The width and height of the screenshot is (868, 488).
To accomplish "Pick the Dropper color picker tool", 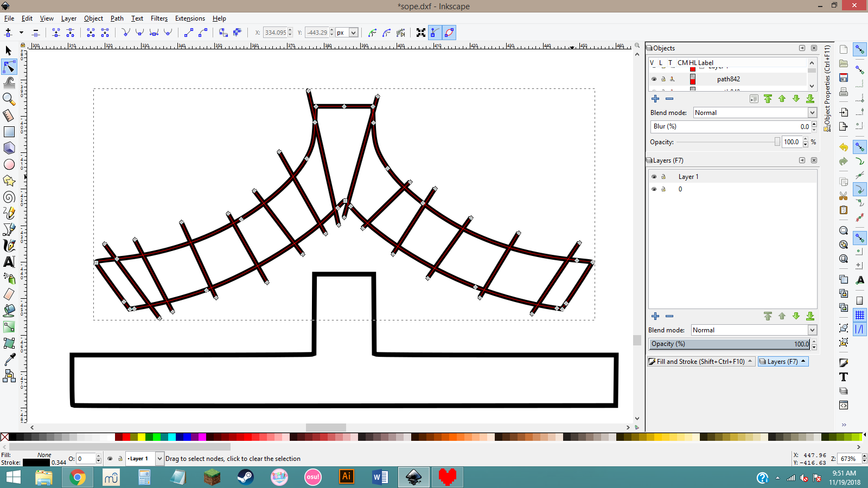I will tap(9, 359).
